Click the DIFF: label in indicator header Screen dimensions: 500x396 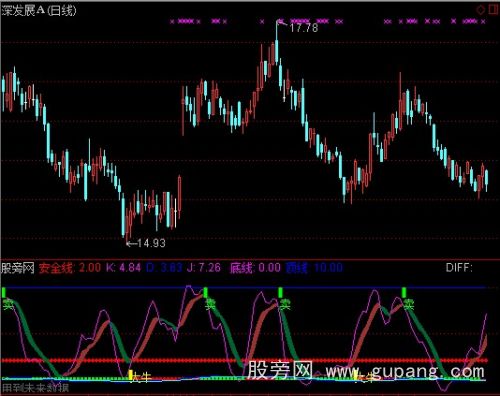[459, 268]
